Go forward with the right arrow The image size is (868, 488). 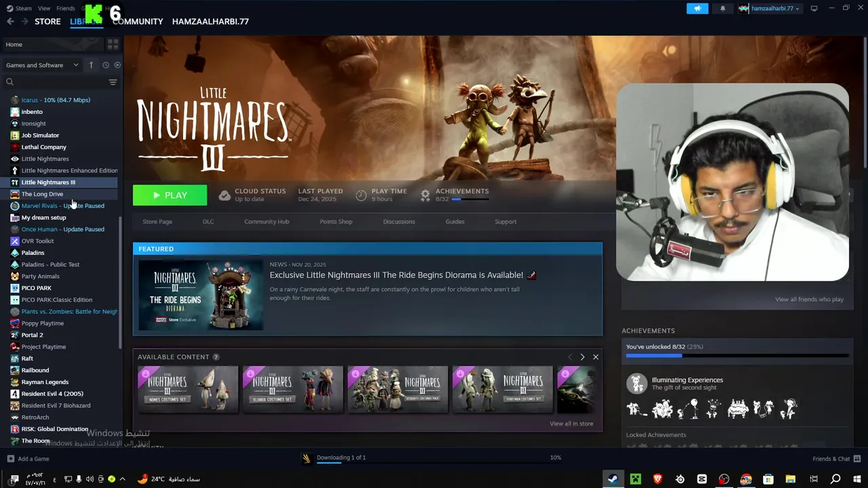tap(24, 22)
